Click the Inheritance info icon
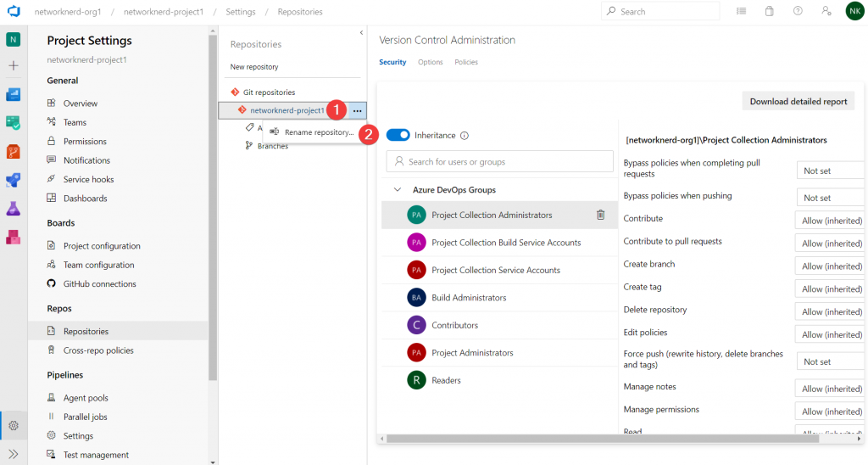The width and height of the screenshot is (868, 465). click(x=465, y=135)
